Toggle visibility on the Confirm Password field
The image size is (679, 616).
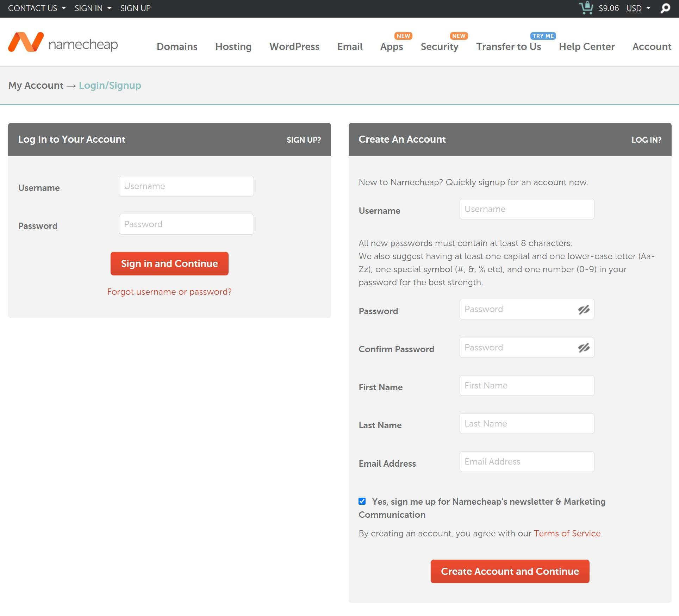(584, 348)
